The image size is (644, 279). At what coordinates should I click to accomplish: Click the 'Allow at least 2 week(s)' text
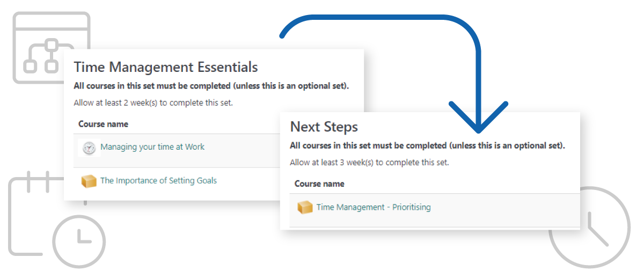tap(153, 102)
